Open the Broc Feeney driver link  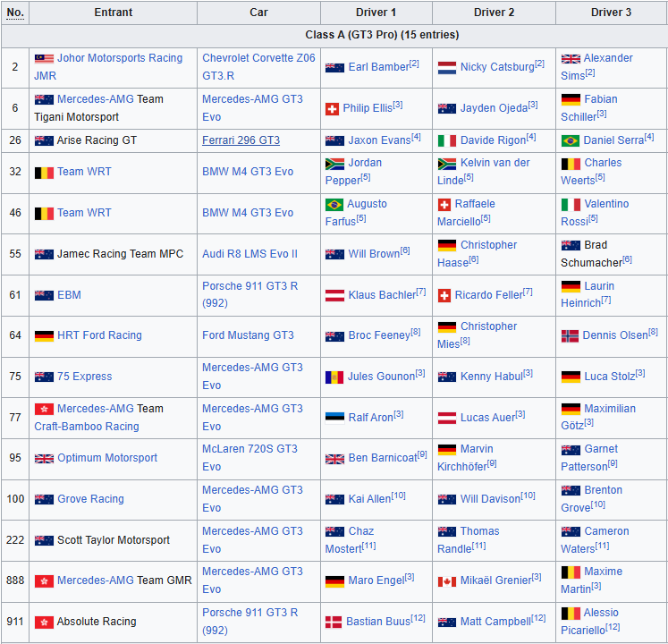click(x=379, y=335)
